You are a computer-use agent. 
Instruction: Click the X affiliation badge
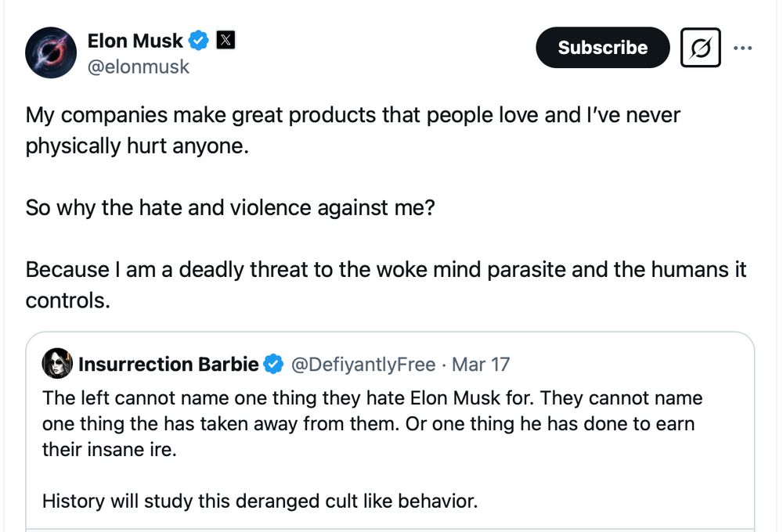[226, 41]
